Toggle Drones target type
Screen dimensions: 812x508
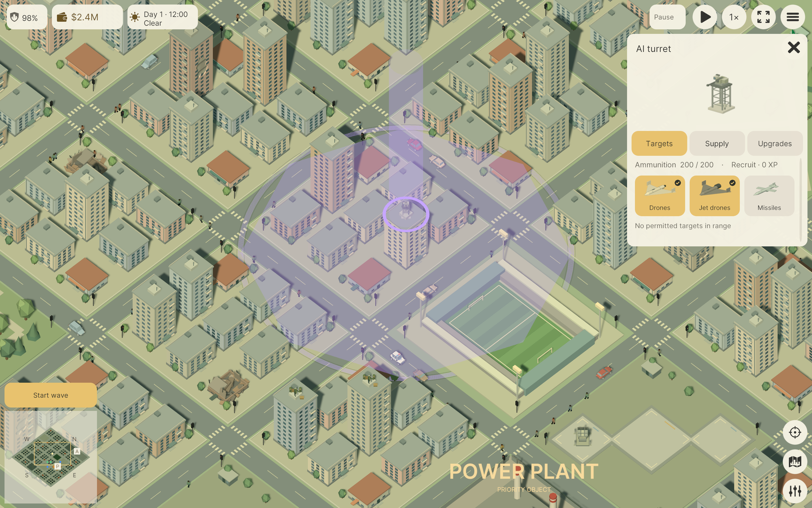660,196
